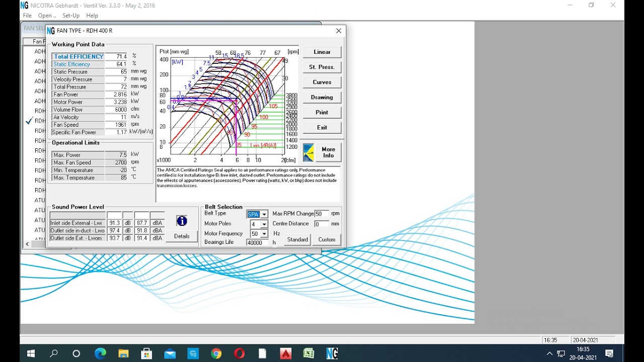The width and height of the screenshot is (644, 362).
Task: Open File Explorer from taskbar
Action: (x=123, y=353)
